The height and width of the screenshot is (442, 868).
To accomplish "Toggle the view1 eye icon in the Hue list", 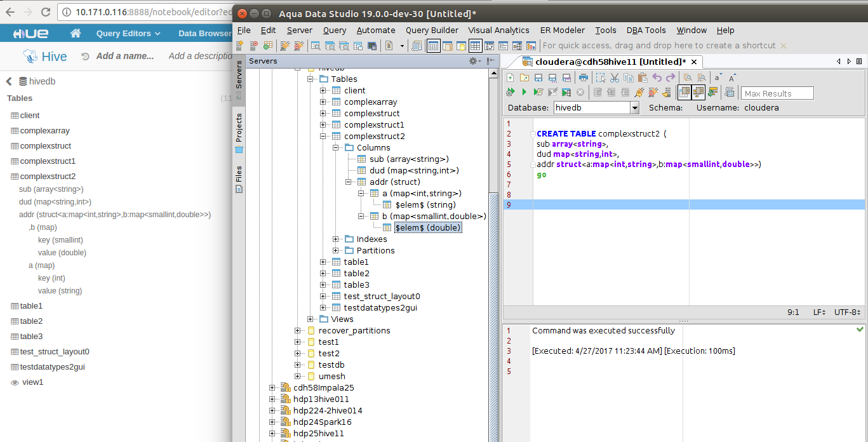I will 15,382.
